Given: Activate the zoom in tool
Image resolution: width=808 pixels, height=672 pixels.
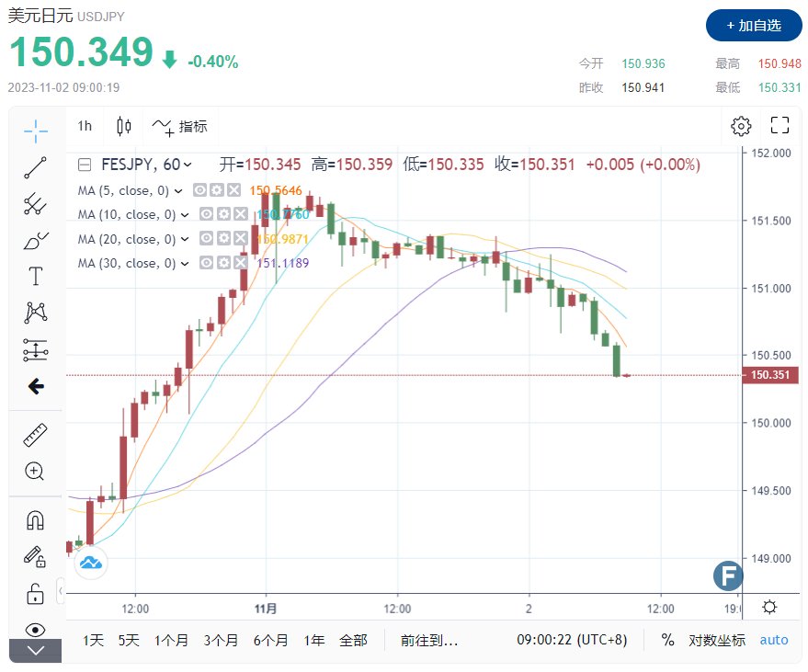Looking at the screenshot, I should pos(35,472).
